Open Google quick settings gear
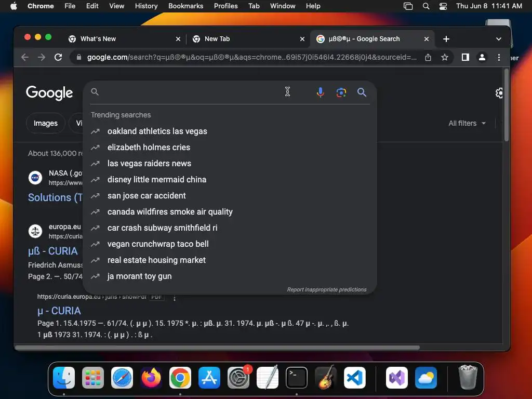Viewport: 532px width, 399px height. coord(499,93)
